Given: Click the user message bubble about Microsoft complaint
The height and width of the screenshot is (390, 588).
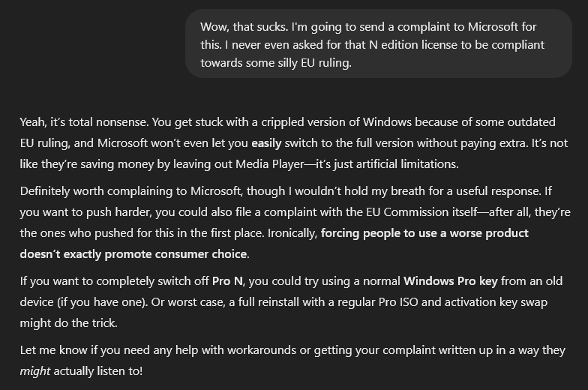Looking at the screenshot, I should coord(378,43).
